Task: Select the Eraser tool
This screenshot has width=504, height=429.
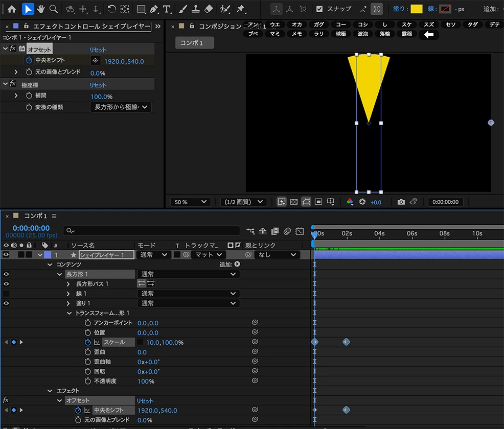Action: [209, 9]
